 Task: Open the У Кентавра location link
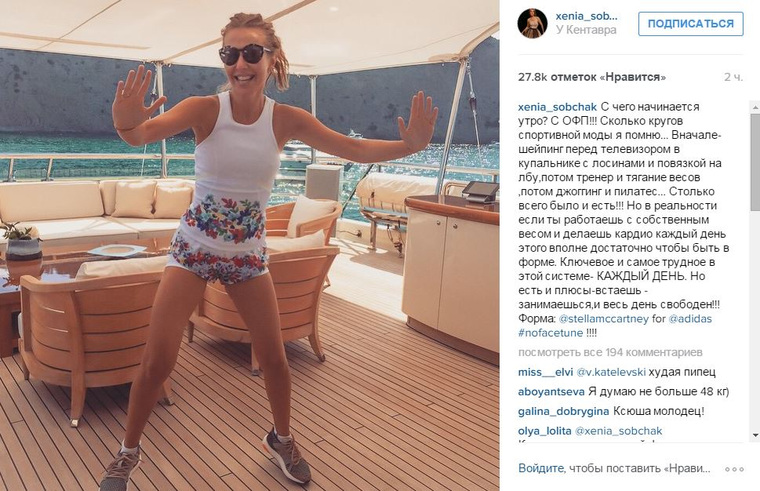click(586, 30)
